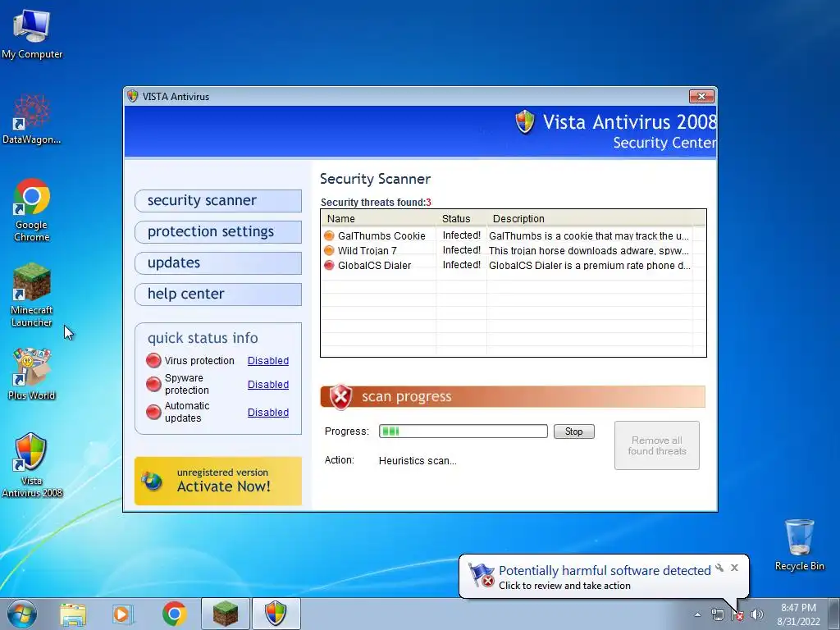Click 'Potentially harmful software detected' balloon title

pyautogui.click(x=605, y=571)
